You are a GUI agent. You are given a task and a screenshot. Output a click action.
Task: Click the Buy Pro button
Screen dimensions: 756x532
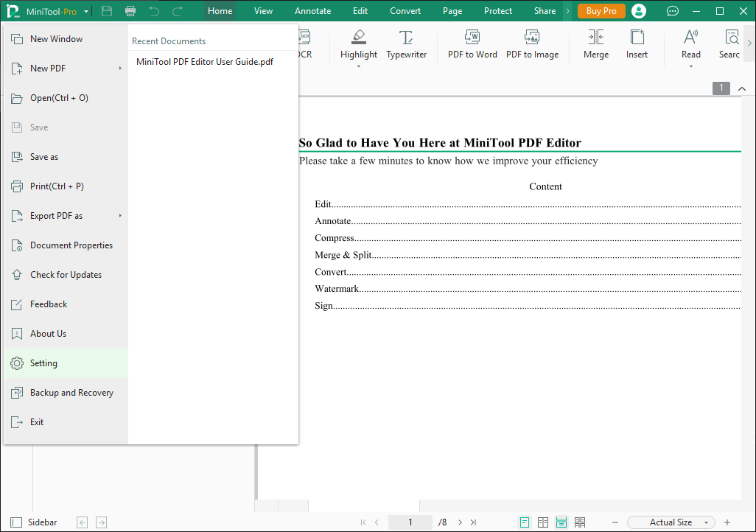(x=601, y=11)
